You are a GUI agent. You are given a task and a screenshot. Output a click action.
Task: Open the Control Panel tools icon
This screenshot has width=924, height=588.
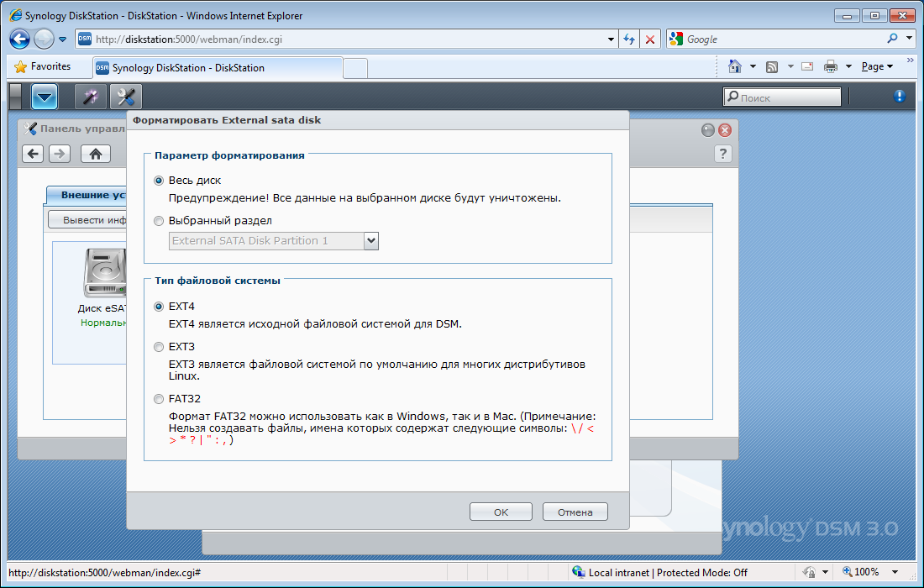pos(125,97)
